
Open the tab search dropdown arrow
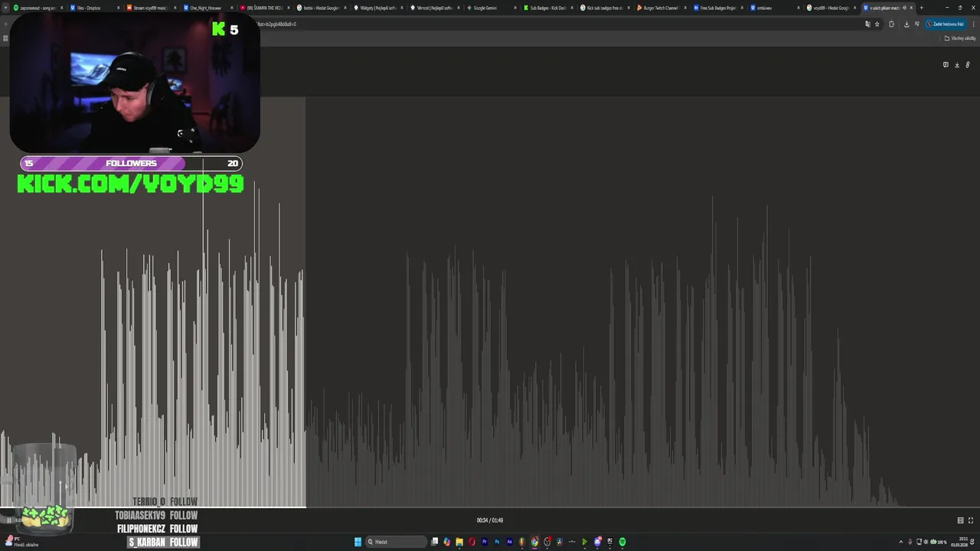[5, 8]
